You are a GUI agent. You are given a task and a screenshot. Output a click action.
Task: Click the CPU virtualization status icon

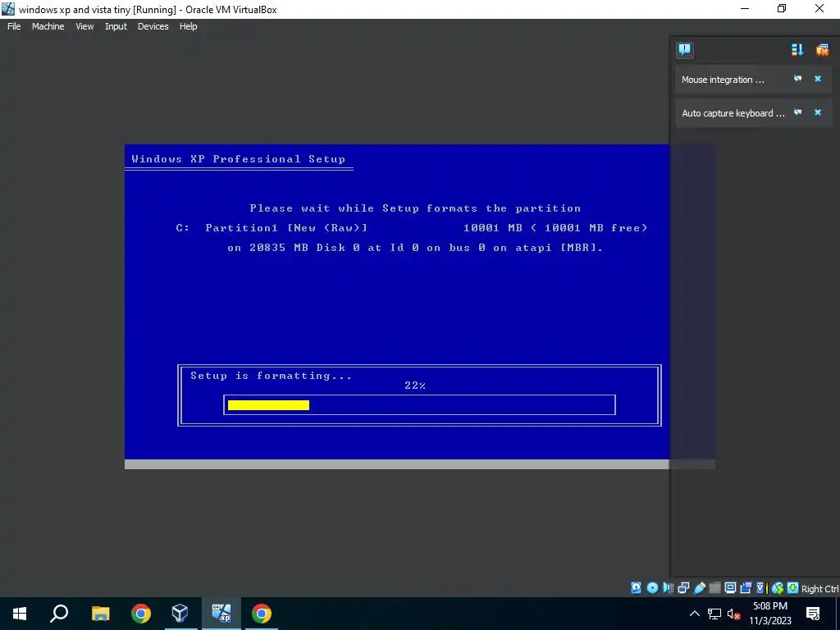pyautogui.click(x=762, y=587)
